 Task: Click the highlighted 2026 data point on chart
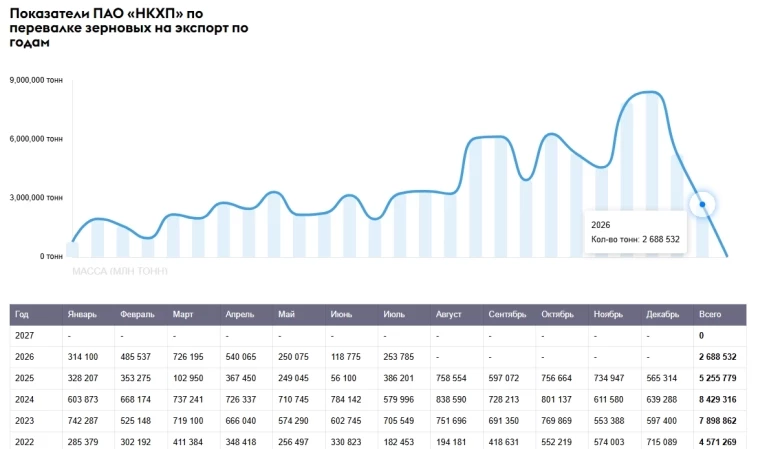702,204
